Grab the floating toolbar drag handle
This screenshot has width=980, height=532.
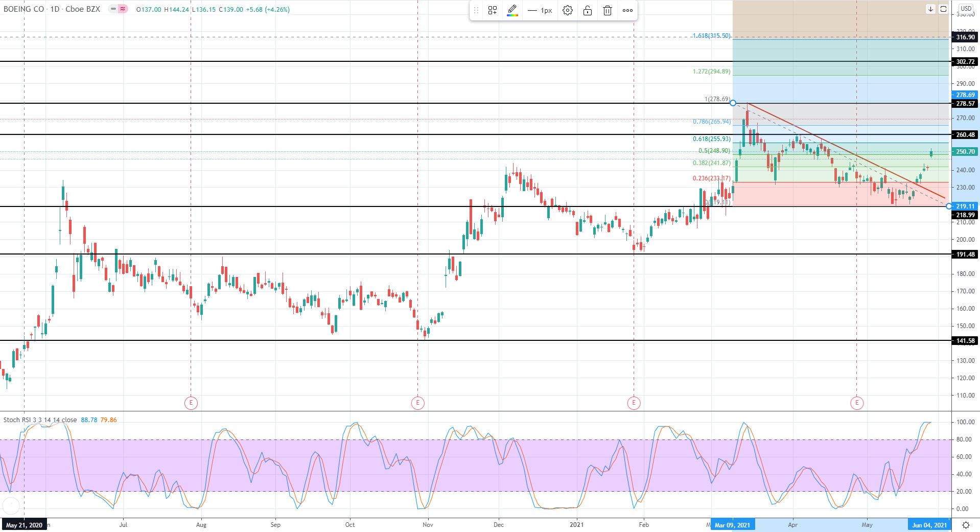(476, 10)
